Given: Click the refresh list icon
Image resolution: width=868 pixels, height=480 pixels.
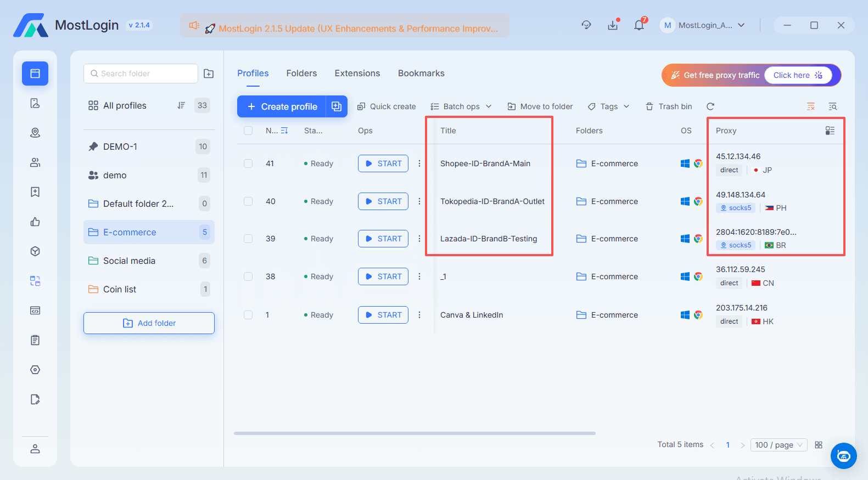Looking at the screenshot, I should [x=710, y=106].
